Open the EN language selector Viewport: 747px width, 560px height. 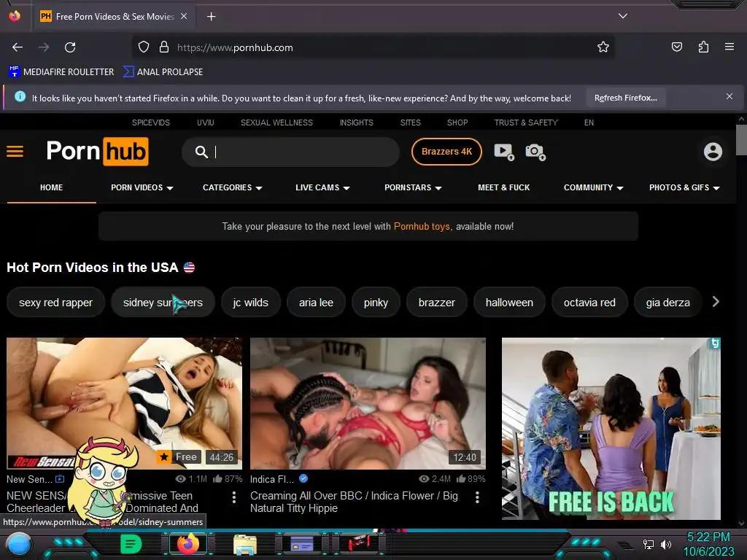[x=589, y=122]
